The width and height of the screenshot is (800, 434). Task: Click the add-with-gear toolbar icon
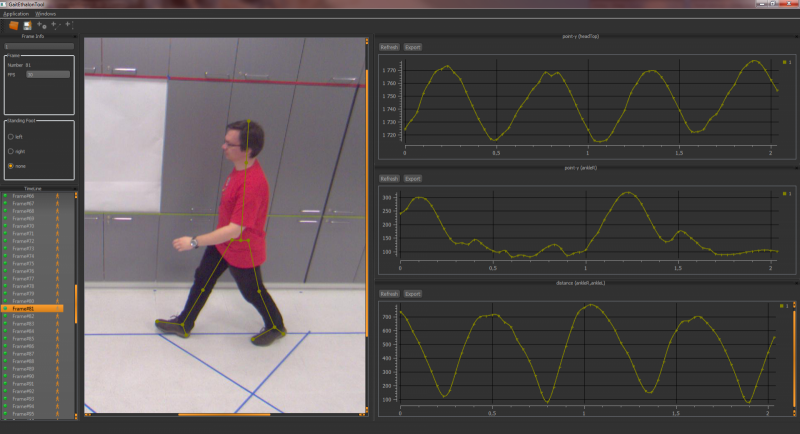pyautogui.click(x=42, y=25)
